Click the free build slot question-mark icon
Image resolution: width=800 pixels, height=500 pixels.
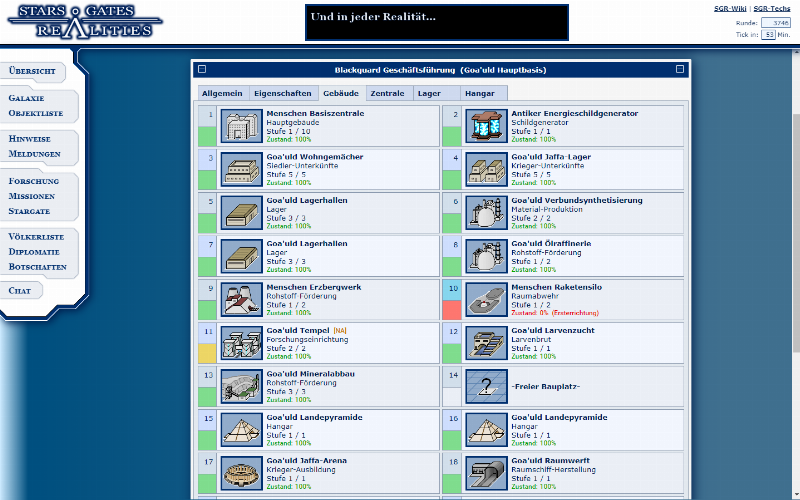[x=484, y=385]
